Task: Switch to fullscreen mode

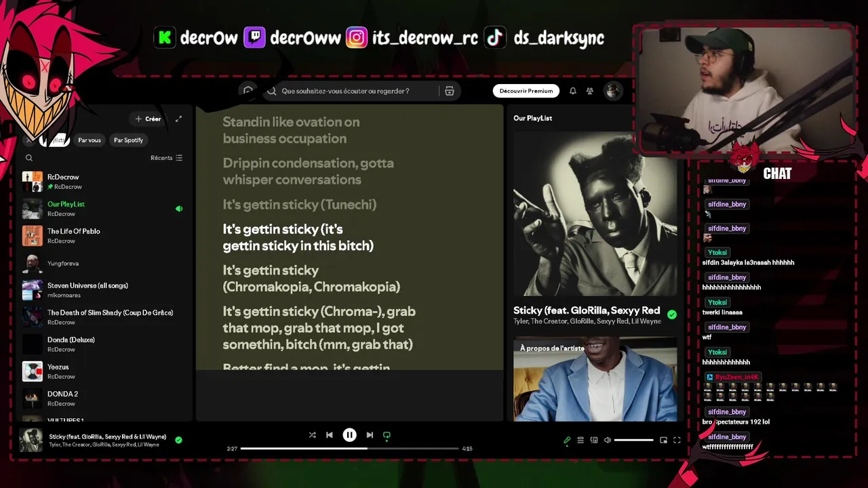Action: pos(677,440)
